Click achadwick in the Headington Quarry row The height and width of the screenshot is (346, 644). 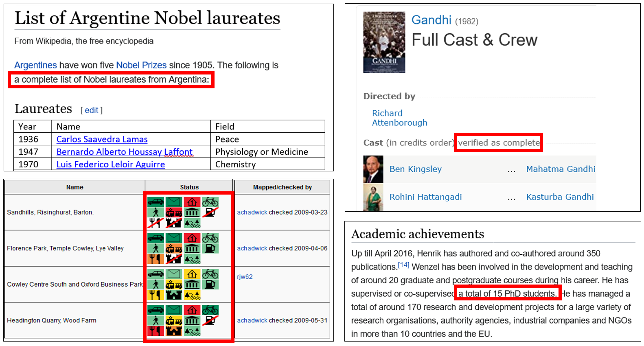pos(252,320)
